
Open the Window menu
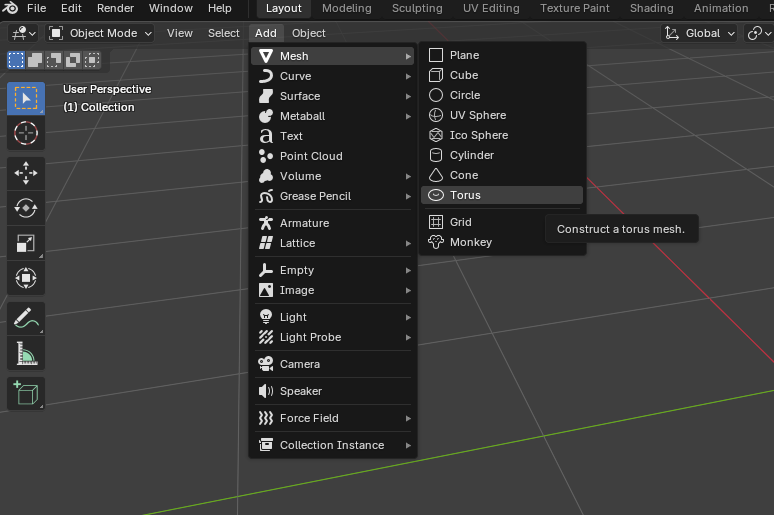pos(171,8)
